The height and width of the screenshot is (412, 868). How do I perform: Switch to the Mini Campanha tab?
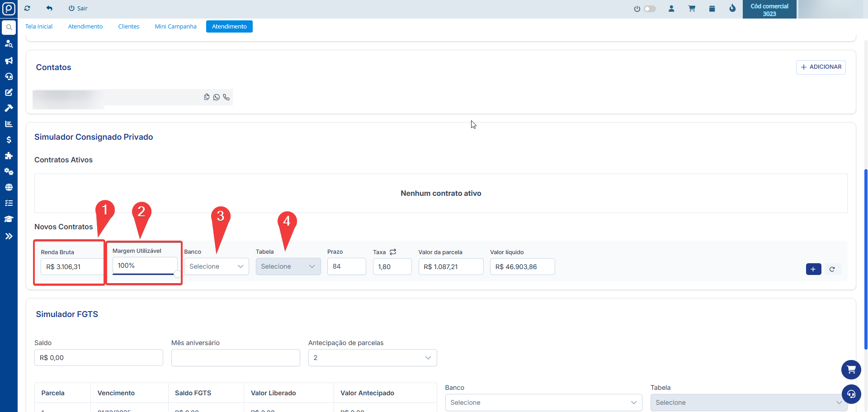(x=175, y=27)
